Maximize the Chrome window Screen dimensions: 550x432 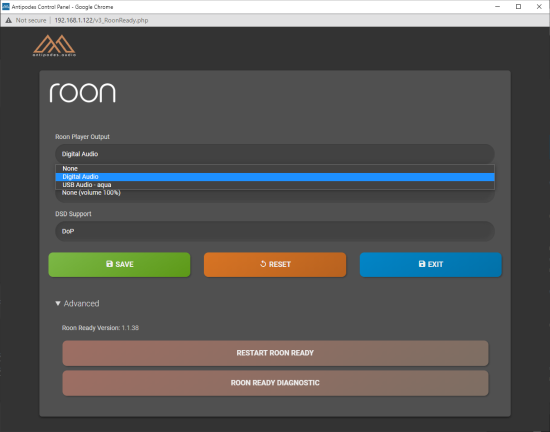click(x=518, y=7)
